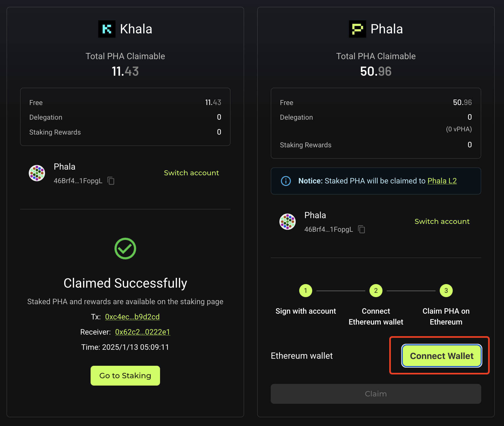This screenshot has height=426, width=504.
Task: Open transaction link 0xc4ec...b9d2cd
Action: pos(132,317)
